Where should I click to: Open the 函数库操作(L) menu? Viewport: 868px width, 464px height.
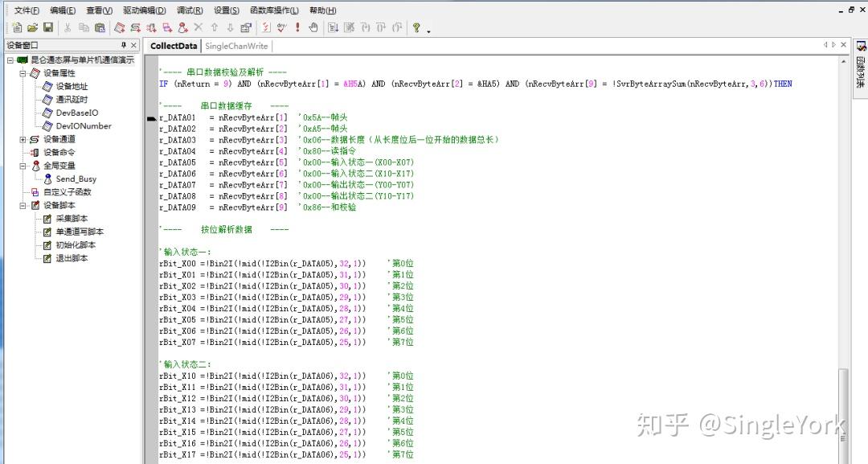(x=274, y=10)
